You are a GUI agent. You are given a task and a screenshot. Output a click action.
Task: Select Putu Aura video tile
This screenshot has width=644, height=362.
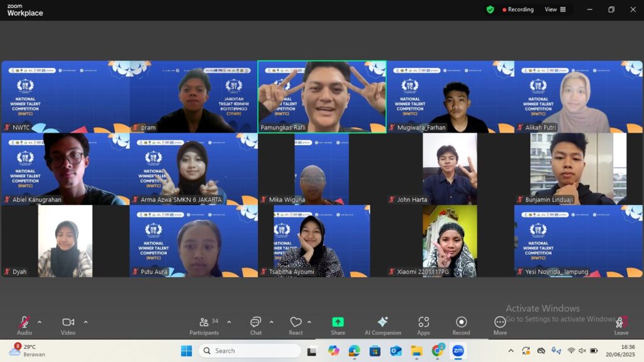pyautogui.click(x=194, y=241)
